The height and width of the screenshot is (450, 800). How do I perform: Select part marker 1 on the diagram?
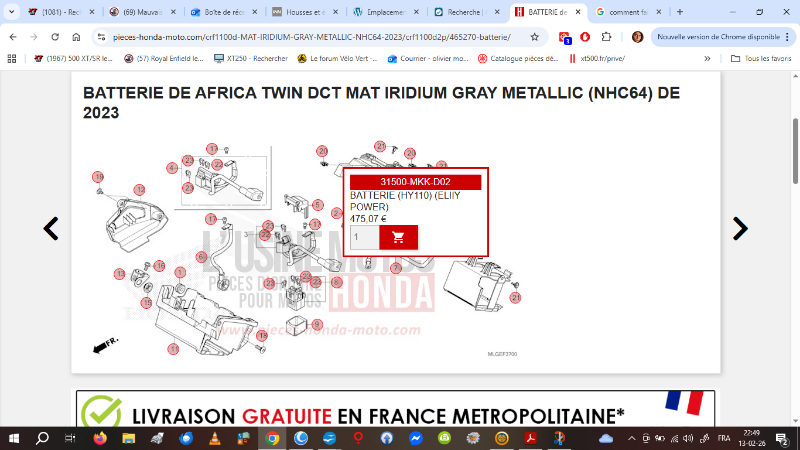[x=180, y=272]
